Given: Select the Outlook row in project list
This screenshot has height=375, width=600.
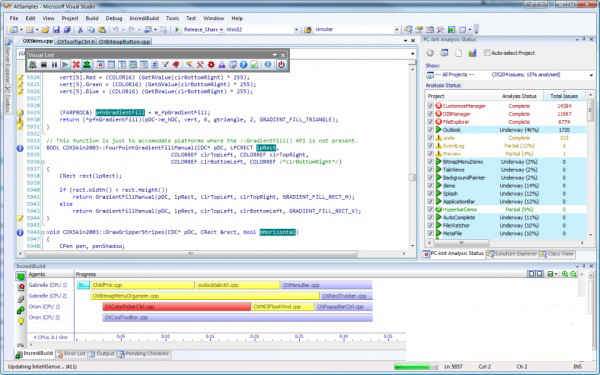Looking at the screenshot, I should (x=506, y=130).
